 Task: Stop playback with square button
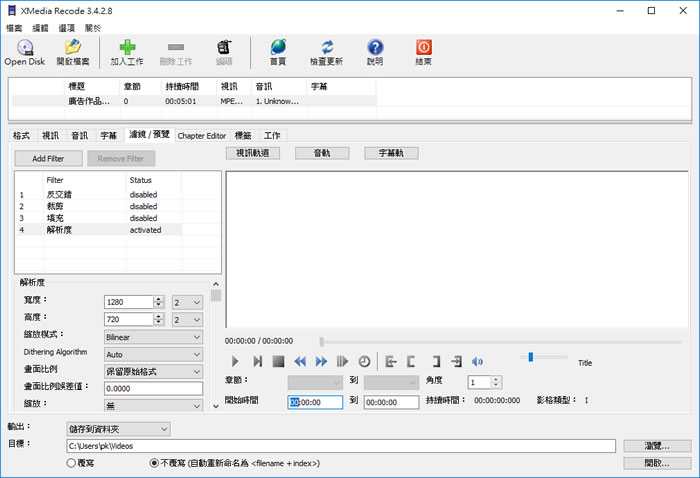279,361
